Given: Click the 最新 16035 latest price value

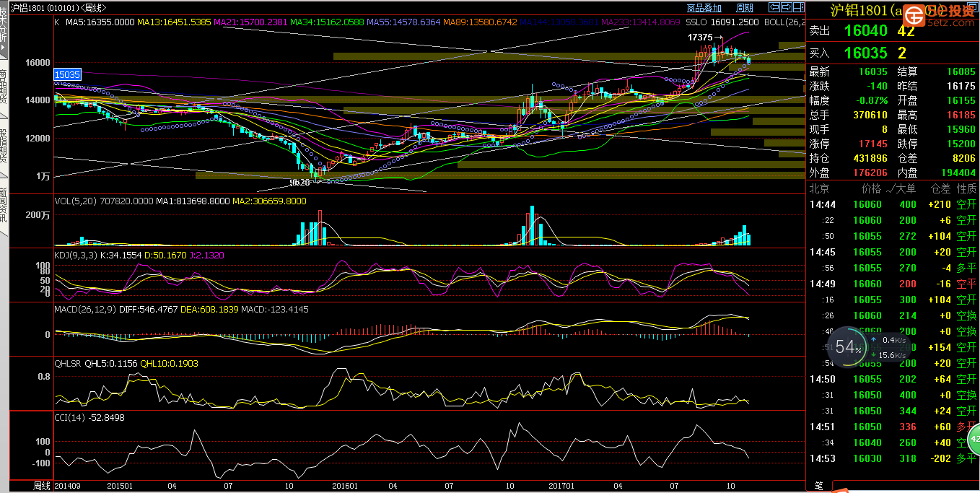Looking at the screenshot, I should click(x=873, y=71).
